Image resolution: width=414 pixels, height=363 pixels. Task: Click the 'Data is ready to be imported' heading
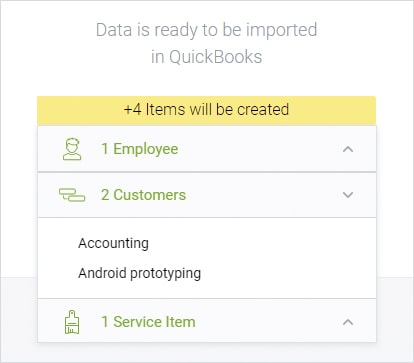coord(206,30)
